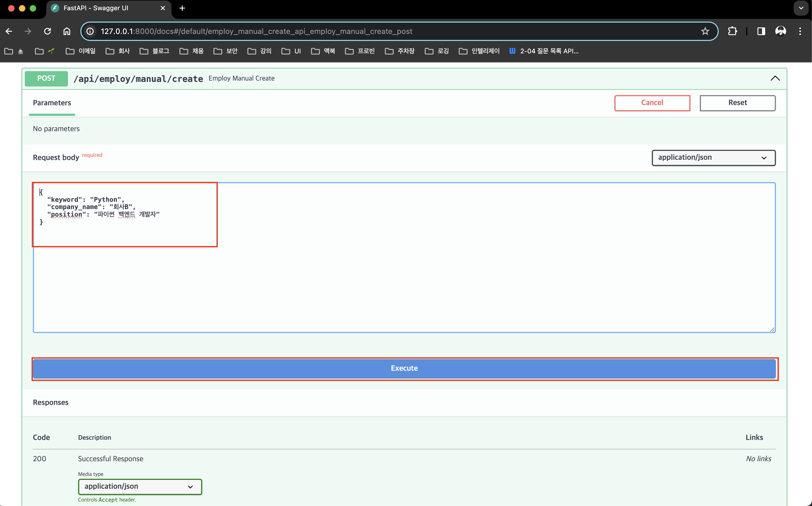This screenshot has width=812, height=506.
Task: Click the 'Successful Response' description
Action: 111,459
